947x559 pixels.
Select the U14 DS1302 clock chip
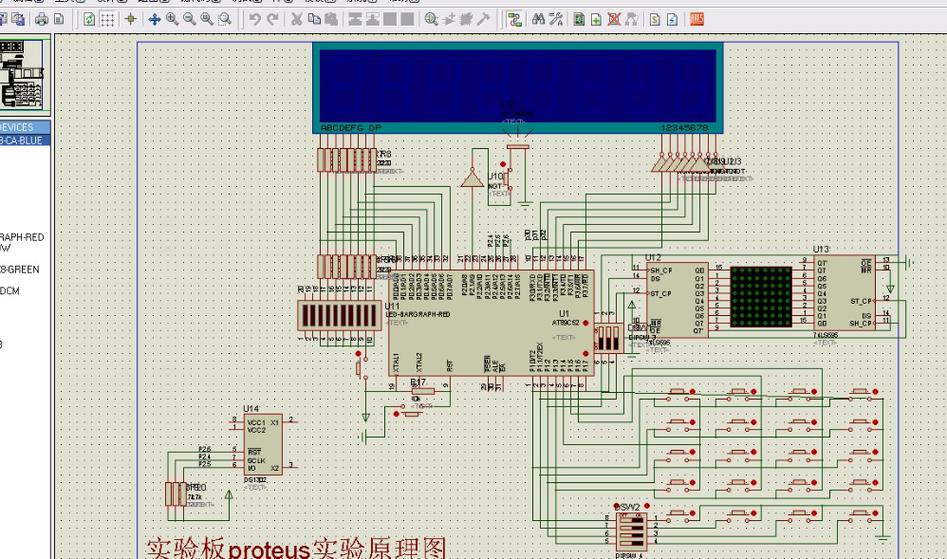[x=263, y=444]
